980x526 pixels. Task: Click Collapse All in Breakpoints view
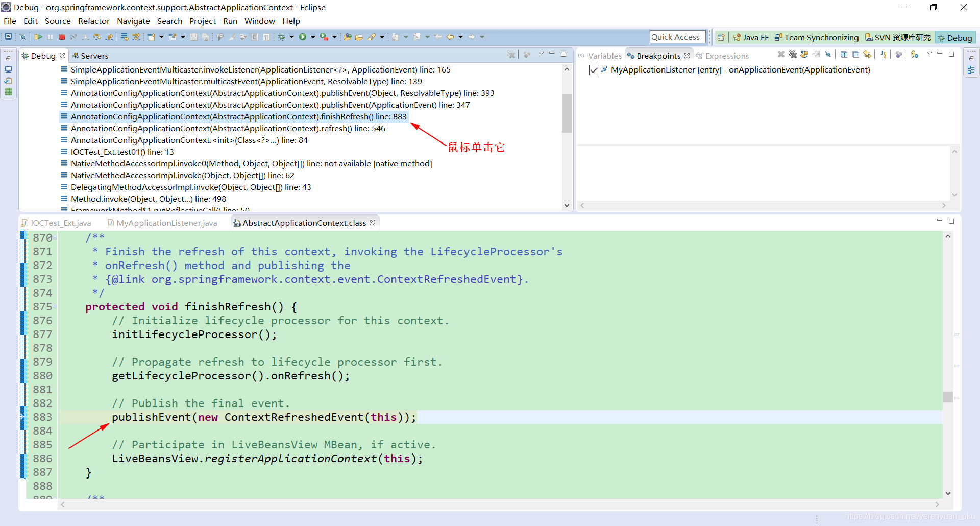pyautogui.click(x=855, y=54)
